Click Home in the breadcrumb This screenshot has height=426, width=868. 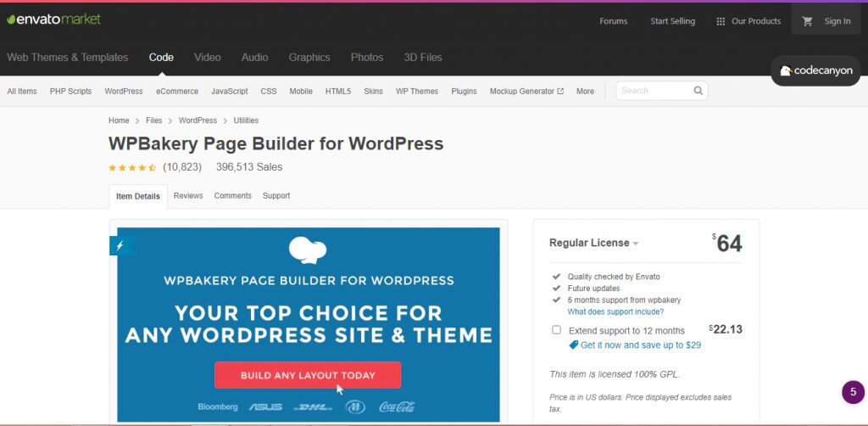(119, 121)
